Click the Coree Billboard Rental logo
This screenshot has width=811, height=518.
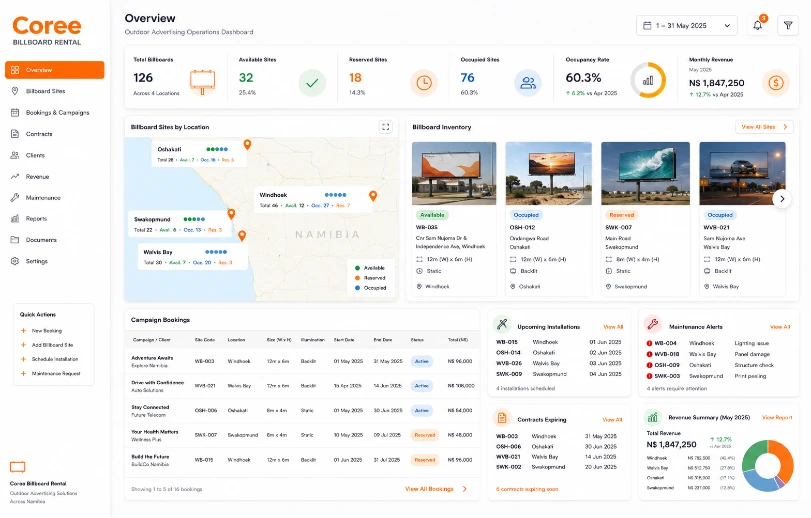coord(47,31)
